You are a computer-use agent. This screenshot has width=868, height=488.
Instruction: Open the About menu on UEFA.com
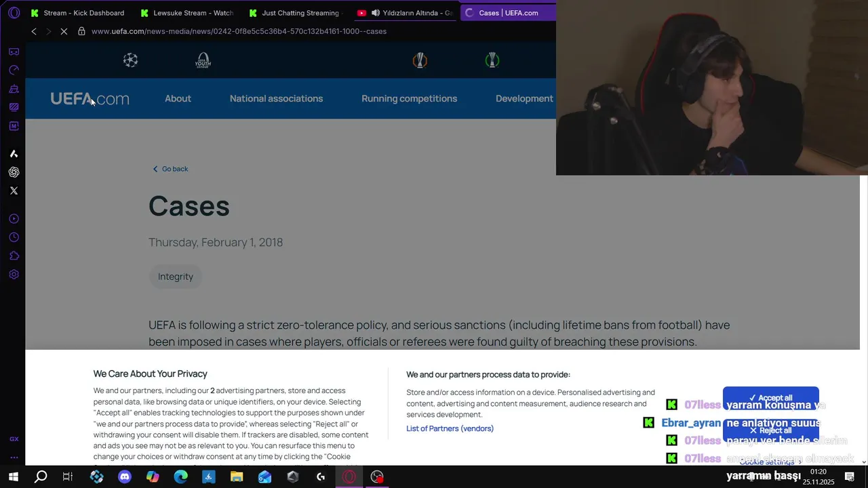(x=178, y=98)
